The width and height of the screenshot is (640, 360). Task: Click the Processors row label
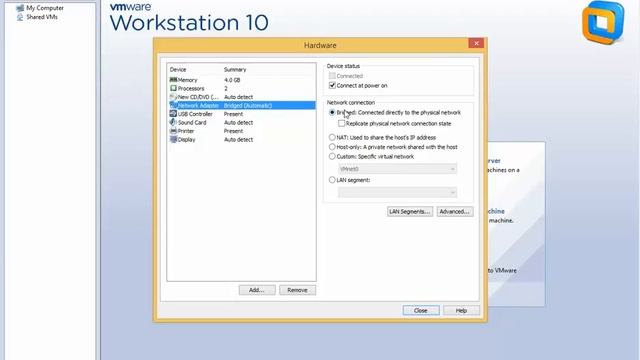pos(191,88)
